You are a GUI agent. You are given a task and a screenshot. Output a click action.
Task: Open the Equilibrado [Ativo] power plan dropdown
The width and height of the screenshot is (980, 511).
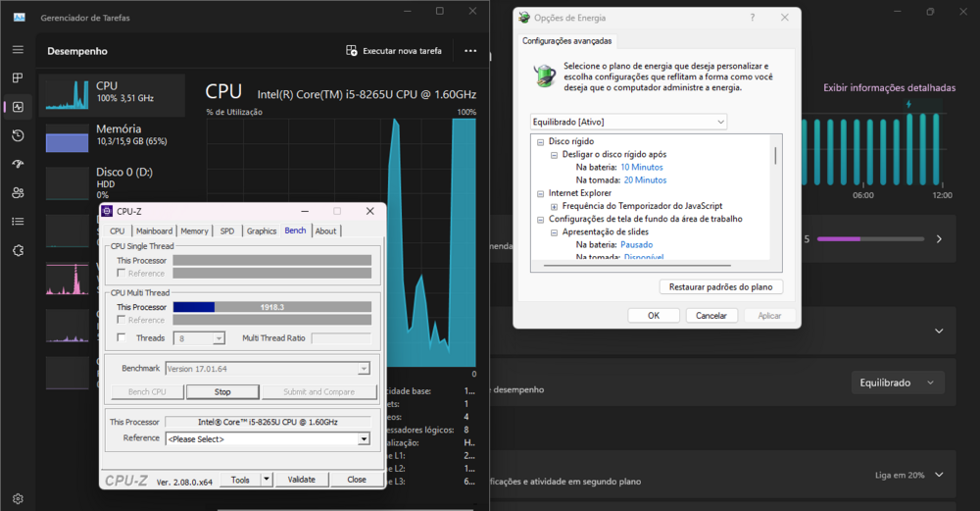point(627,122)
